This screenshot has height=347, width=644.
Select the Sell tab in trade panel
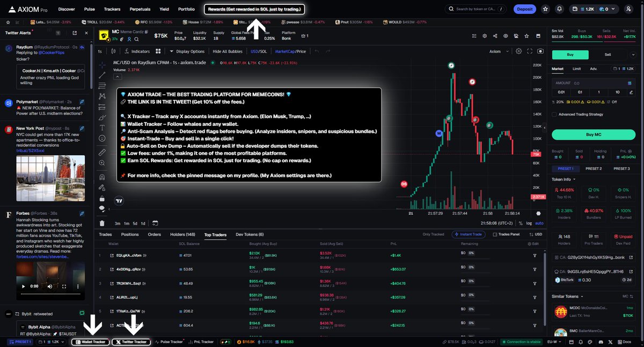pyautogui.click(x=608, y=54)
